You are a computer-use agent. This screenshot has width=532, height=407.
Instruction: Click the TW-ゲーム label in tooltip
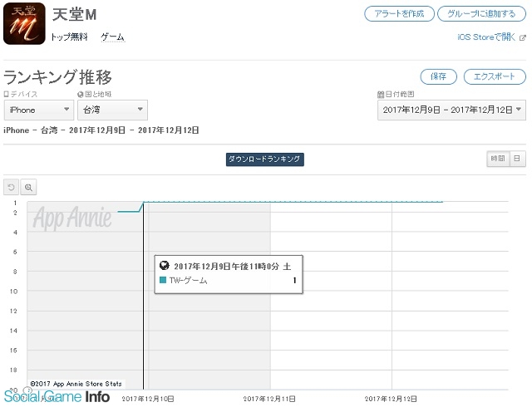coord(189,280)
